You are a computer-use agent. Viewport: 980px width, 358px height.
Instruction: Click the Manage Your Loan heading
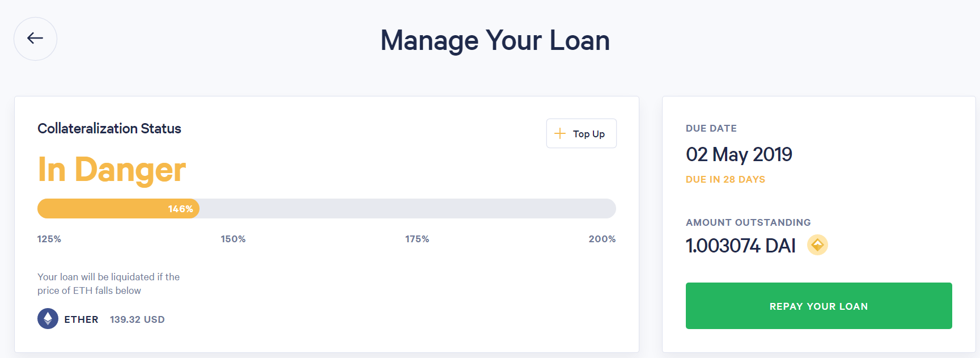(495, 41)
